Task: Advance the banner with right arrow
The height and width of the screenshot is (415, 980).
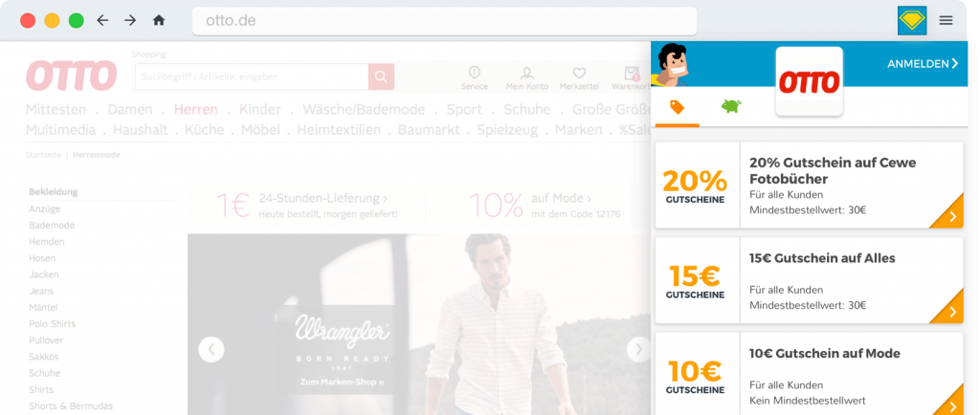Action: [x=638, y=349]
